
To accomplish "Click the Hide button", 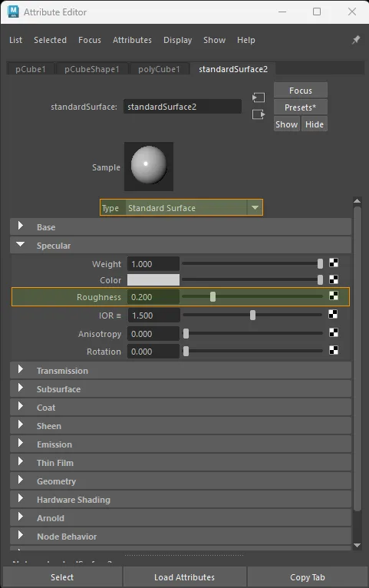I will [x=315, y=124].
